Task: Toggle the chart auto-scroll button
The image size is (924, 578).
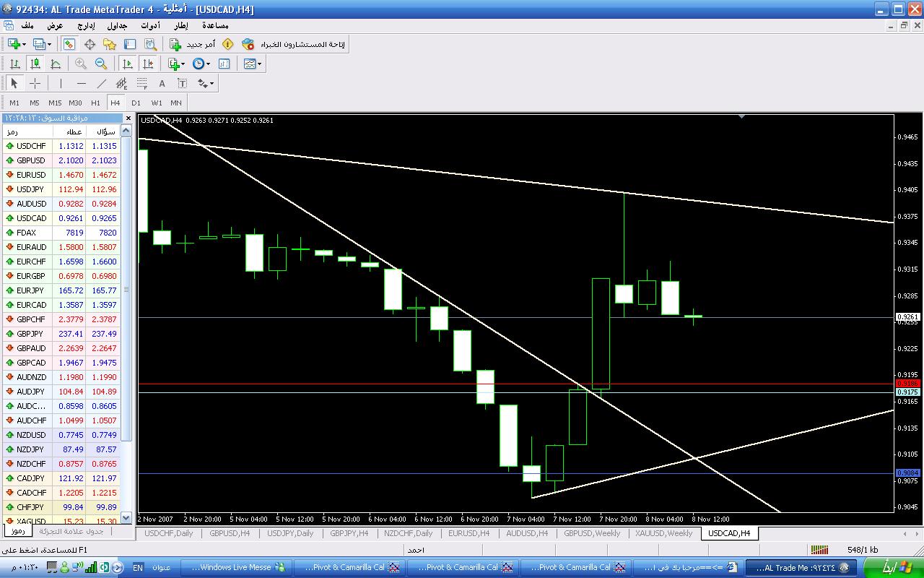Action: pyautogui.click(x=128, y=64)
